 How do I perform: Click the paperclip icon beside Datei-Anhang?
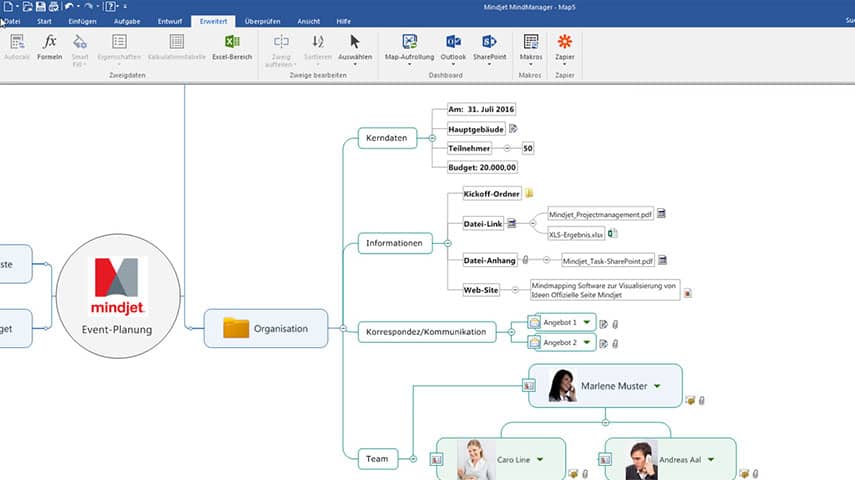coord(526,260)
